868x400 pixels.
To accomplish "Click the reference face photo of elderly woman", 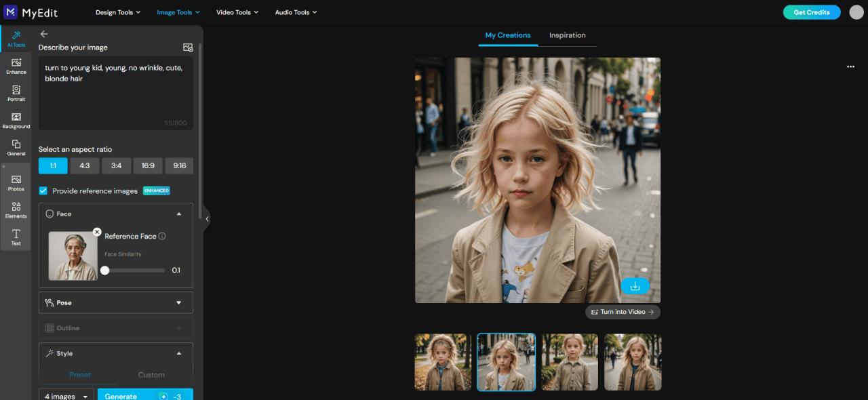I will (x=73, y=256).
